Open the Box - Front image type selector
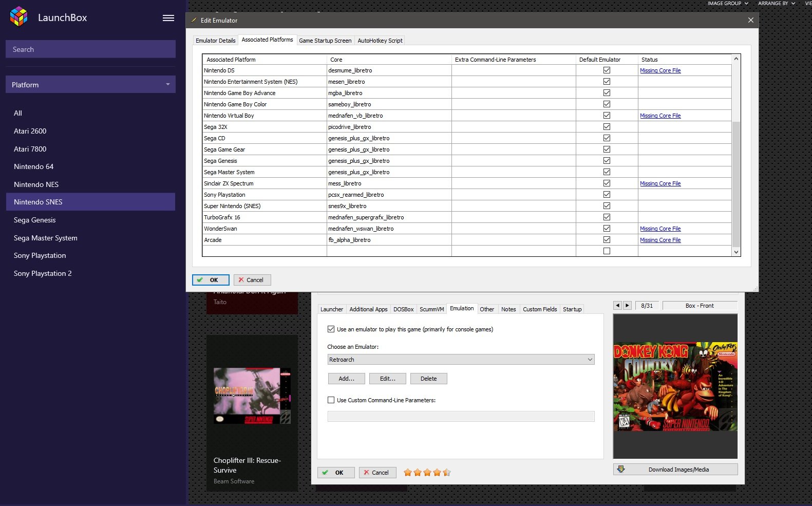 point(700,306)
